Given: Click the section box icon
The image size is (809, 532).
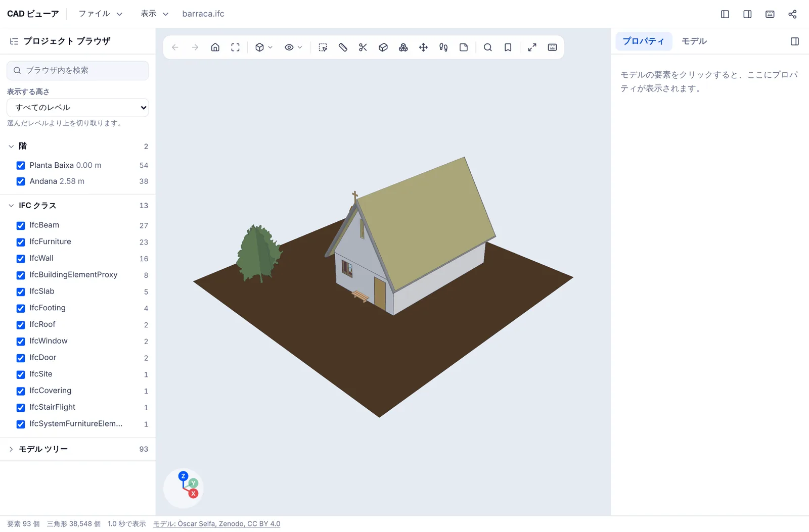Looking at the screenshot, I should pos(383,47).
